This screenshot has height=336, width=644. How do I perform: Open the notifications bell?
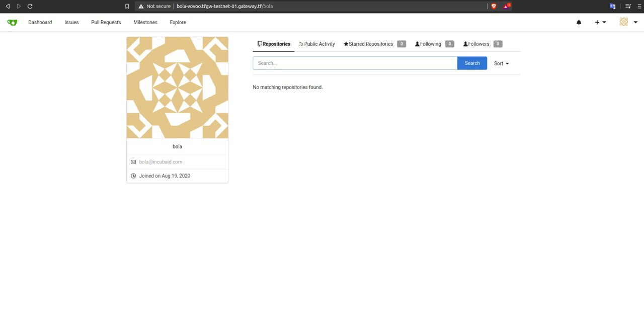point(579,22)
